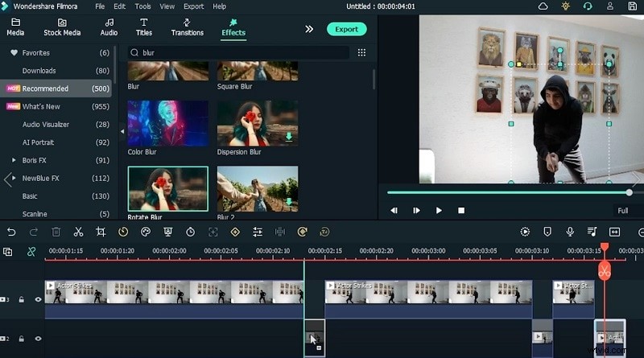
Task: Select the Rotate Blur effect thumbnail
Action: 167,188
